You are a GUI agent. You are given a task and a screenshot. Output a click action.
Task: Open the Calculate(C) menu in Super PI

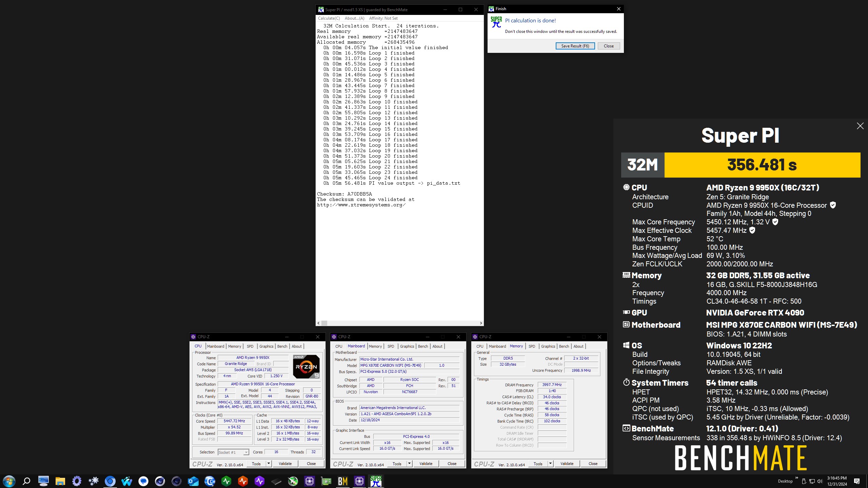point(329,18)
